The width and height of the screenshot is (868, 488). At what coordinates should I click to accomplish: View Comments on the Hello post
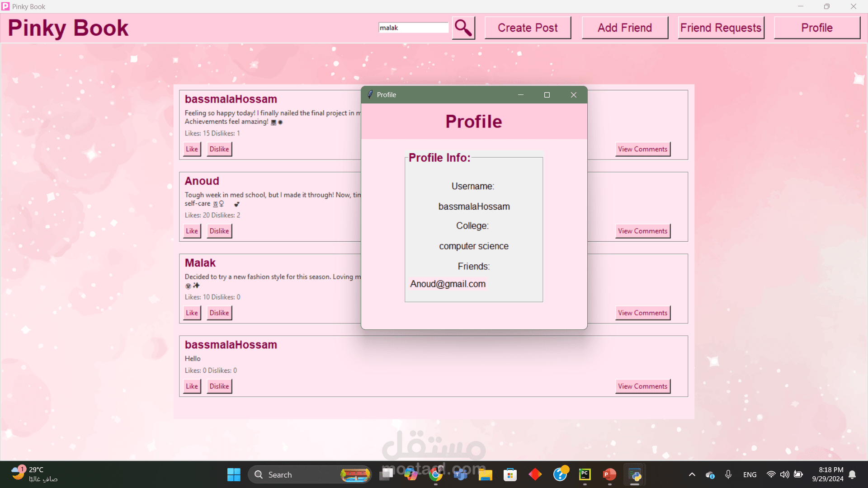(x=642, y=386)
